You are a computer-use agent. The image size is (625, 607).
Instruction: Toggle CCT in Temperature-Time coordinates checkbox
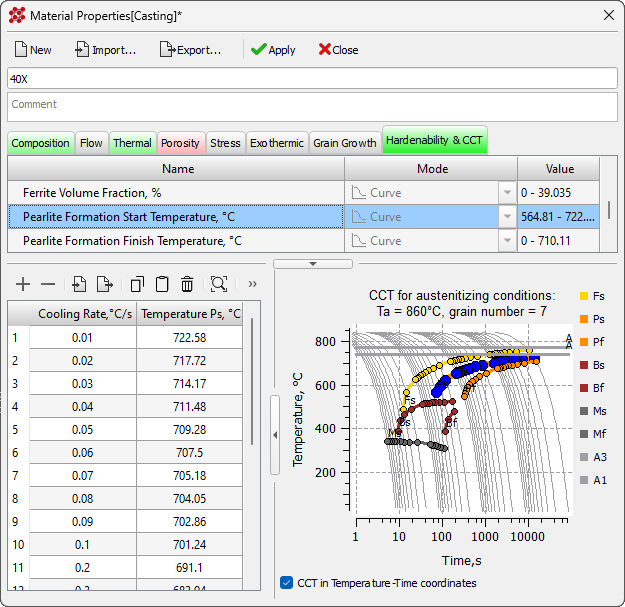click(287, 583)
